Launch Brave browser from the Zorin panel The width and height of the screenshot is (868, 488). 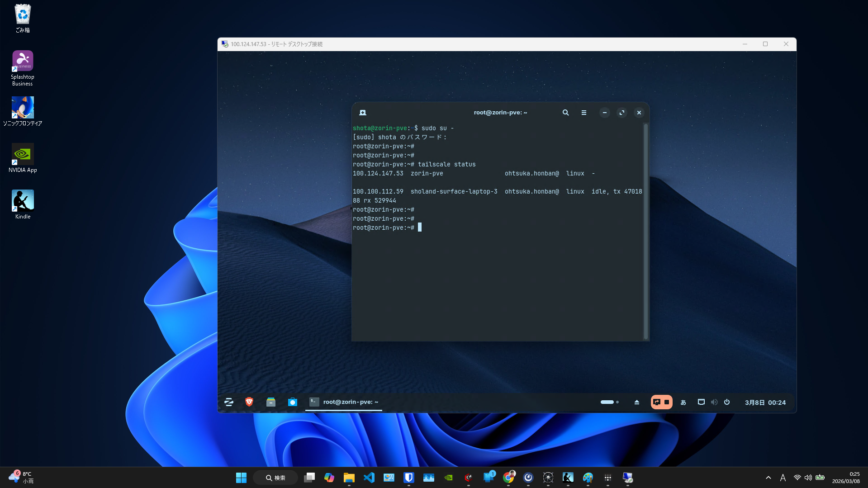[249, 402]
